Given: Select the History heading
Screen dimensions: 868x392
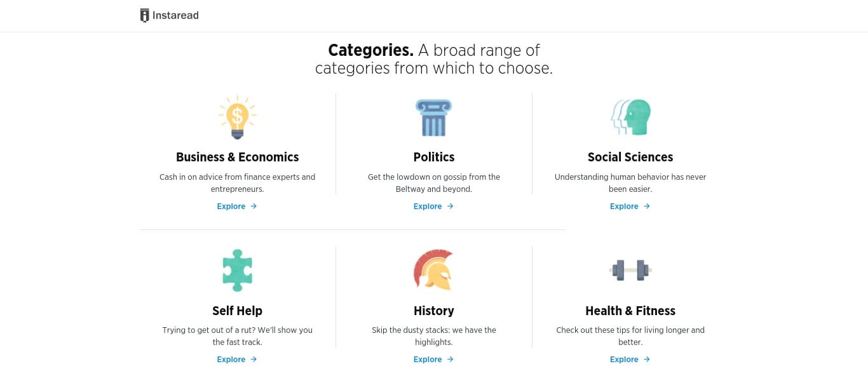Looking at the screenshot, I should click(x=434, y=311).
